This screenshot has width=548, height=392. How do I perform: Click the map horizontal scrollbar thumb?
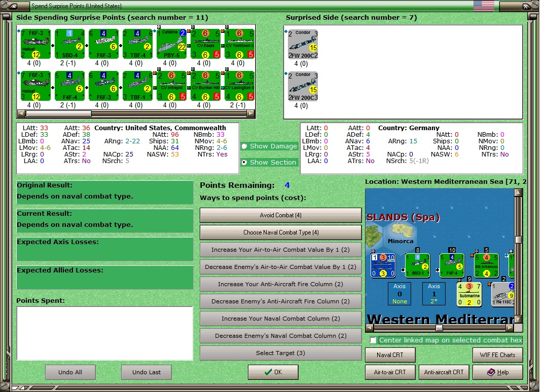click(440, 328)
